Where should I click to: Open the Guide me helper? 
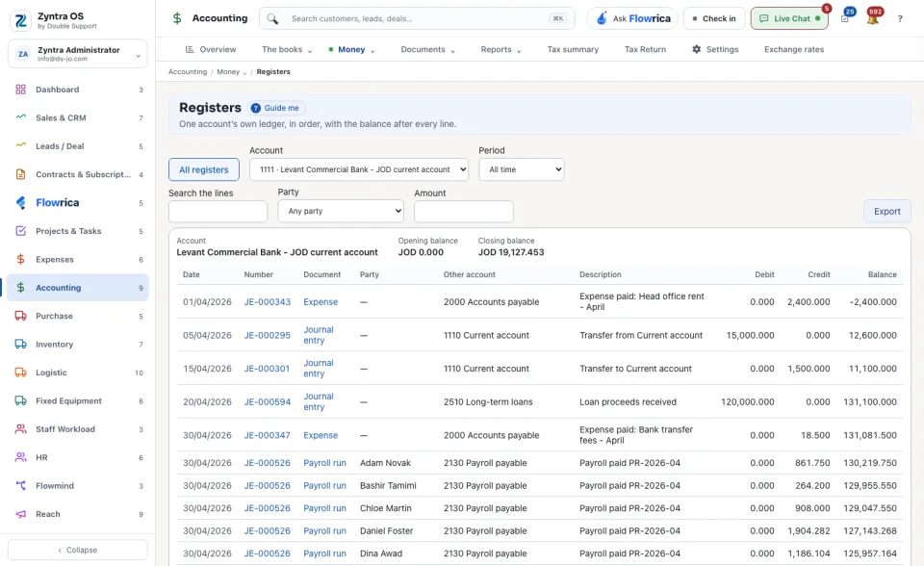(x=275, y=108)
